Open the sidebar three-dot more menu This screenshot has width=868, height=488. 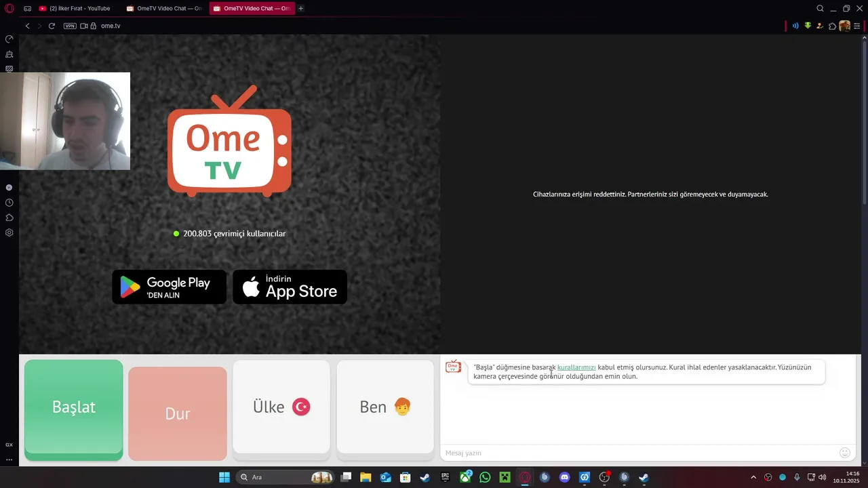9,460
